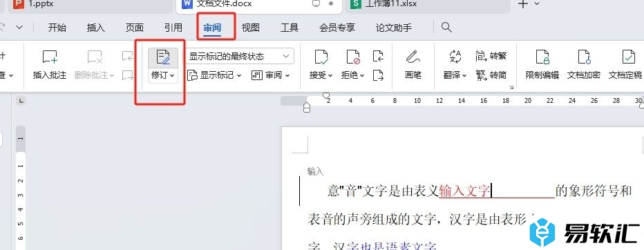Switch to the 视图 tab
The width and height of the screenshot is (644, 250).
coord(251,28)
